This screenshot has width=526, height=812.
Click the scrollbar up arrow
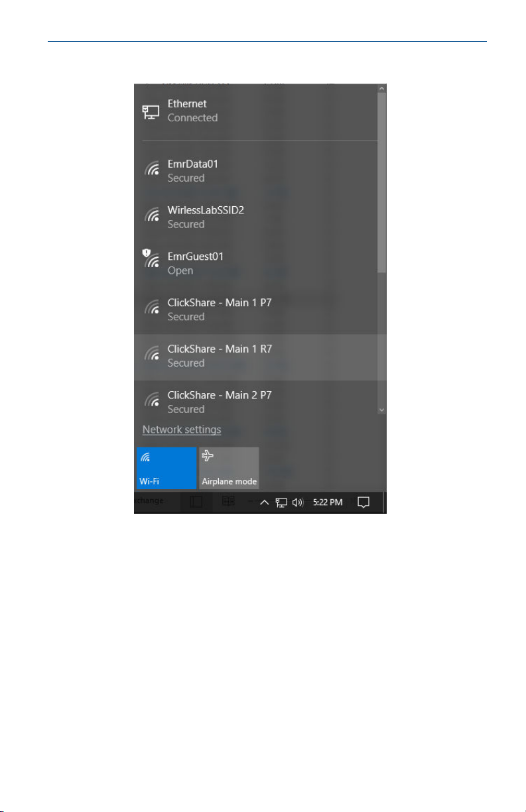[x=381, y=89]
